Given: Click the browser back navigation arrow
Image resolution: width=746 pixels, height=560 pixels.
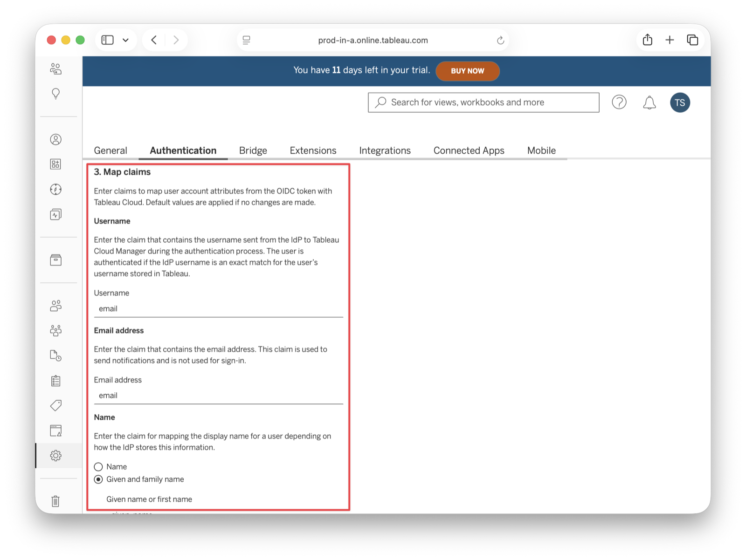Looking at the screenshot, I should click(154, 40).
